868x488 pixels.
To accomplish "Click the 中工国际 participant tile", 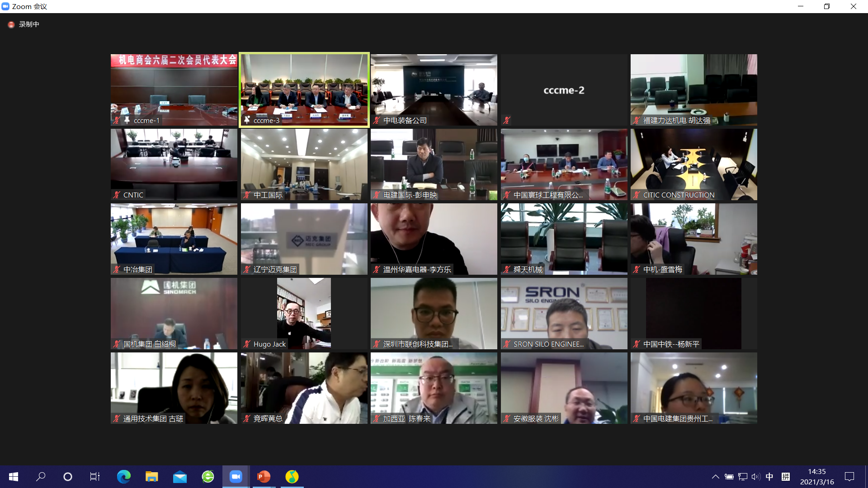I will tap(304, 164).
